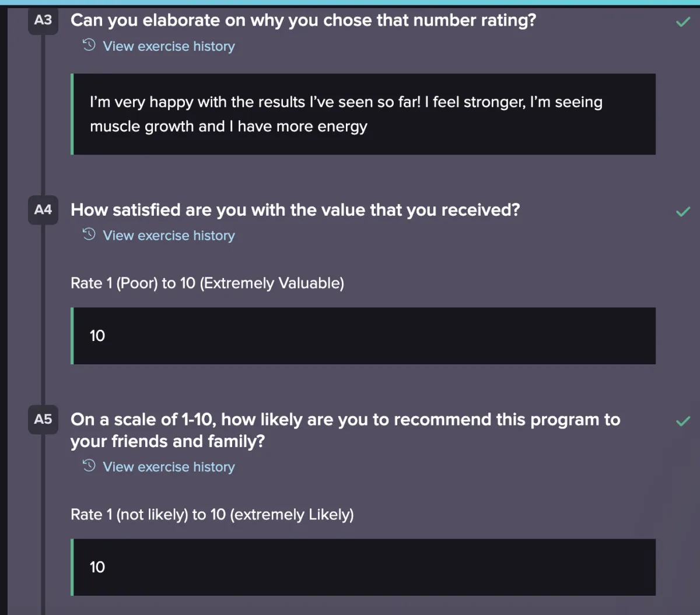Click the A3 step badge

tap(43, 20)
